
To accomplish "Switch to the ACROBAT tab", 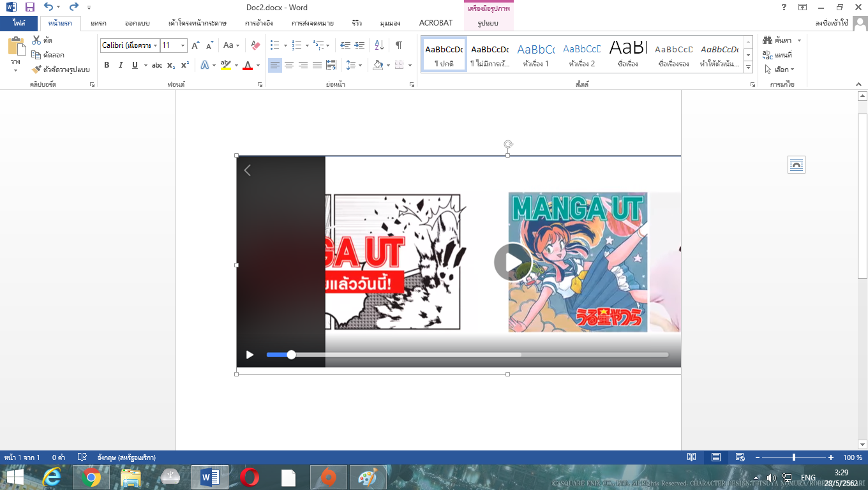I will 436,23.
